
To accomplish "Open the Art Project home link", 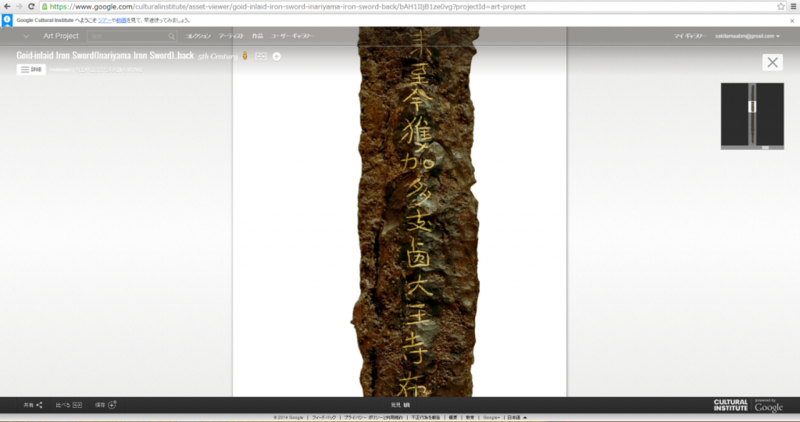I will tap(61, 36).
